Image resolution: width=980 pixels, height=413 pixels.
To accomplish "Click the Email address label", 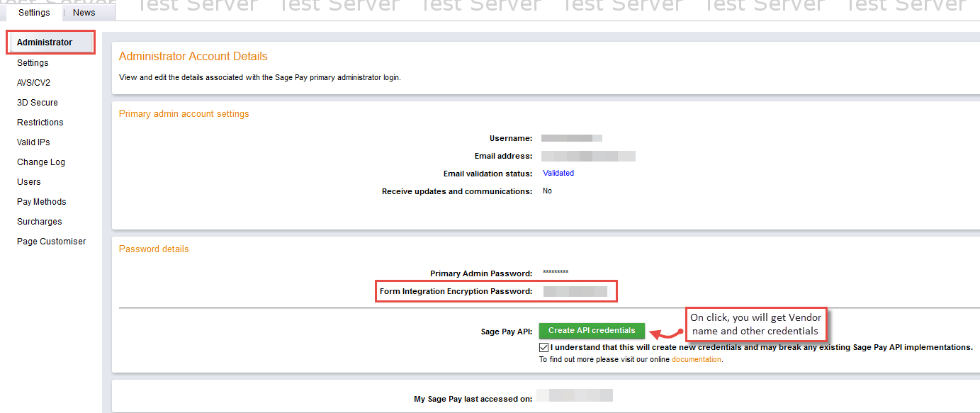I will (504, 156).
